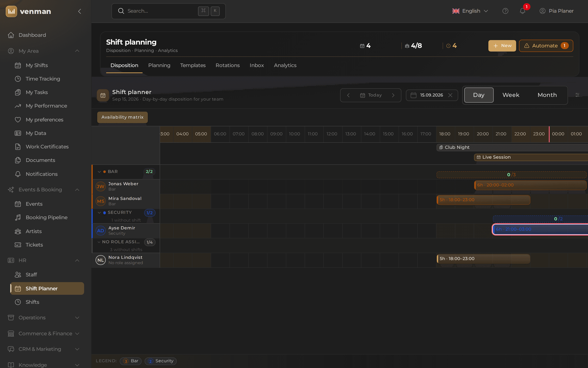Viewport: 588px width, 368px height.
Task: Switch planner to Day view
Action: pyautogui.click(x=479, y=95)
